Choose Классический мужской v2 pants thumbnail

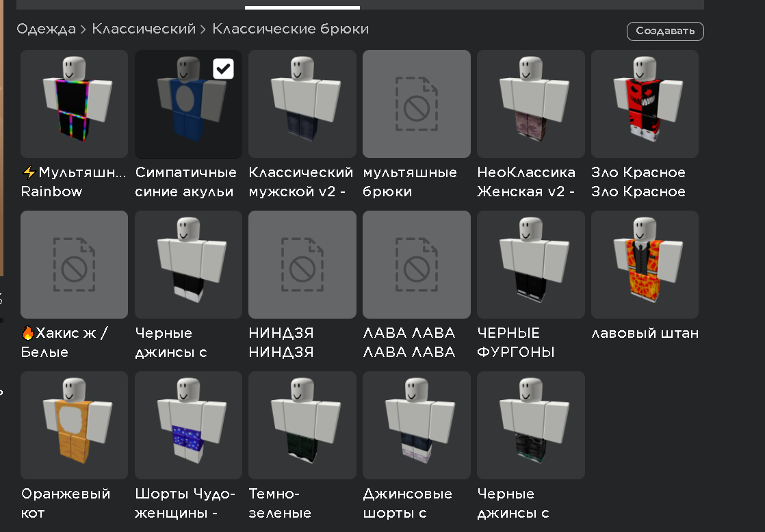(302, 104)
